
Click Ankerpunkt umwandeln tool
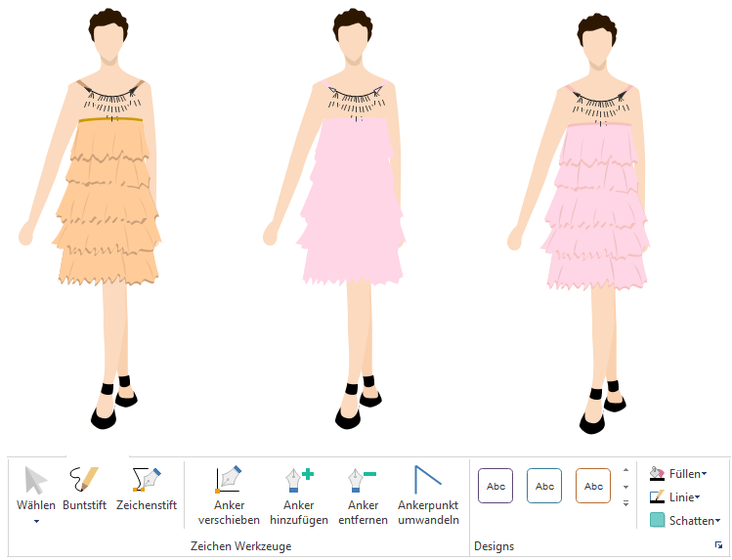pos(428,481)
